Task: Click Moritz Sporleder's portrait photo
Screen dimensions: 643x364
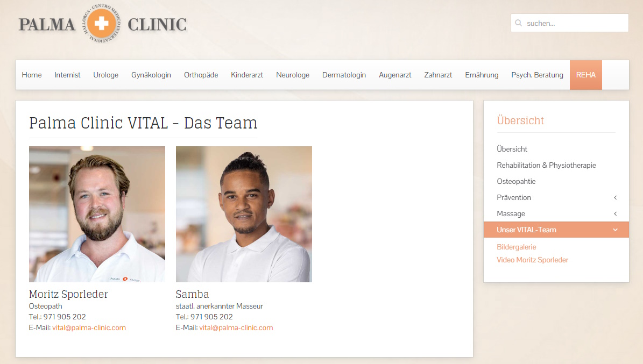Action: pos(97,214)
